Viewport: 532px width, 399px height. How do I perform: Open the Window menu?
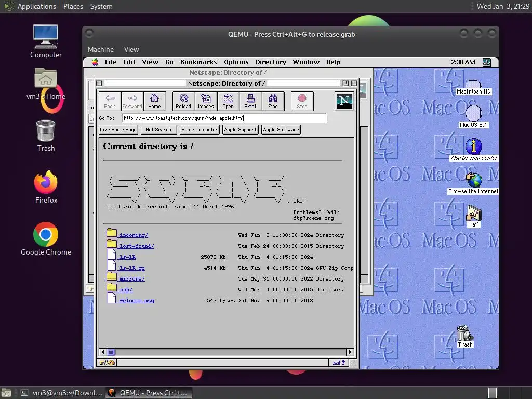click(306, 62)
